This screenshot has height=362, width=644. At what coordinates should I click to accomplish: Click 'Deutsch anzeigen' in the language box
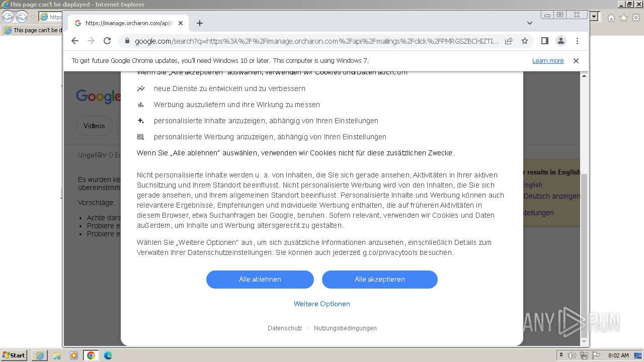[552, 196]
